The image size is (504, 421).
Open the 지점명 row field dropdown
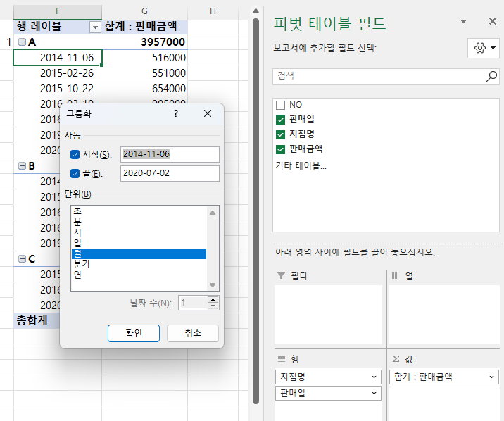coord(374,377)
